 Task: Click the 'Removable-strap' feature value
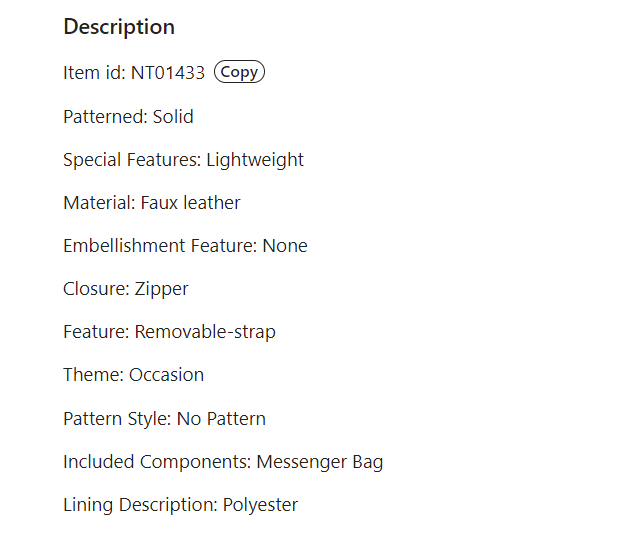[205, 332]
